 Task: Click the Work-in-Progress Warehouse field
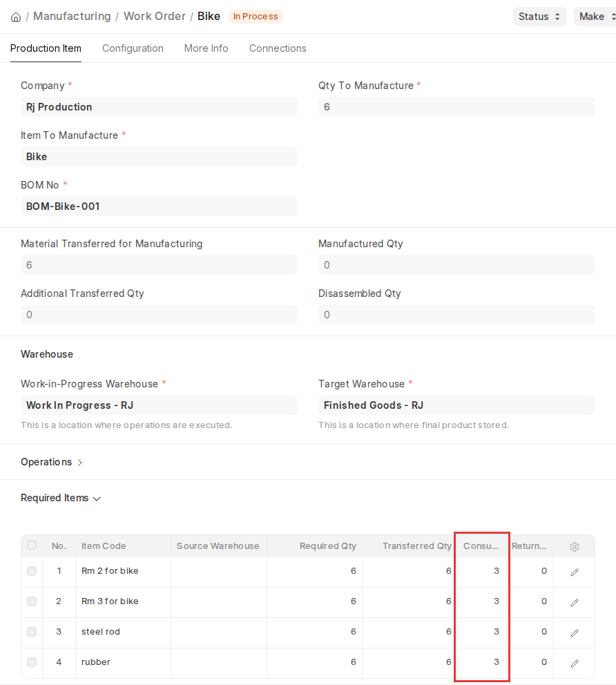click(159, 405)
